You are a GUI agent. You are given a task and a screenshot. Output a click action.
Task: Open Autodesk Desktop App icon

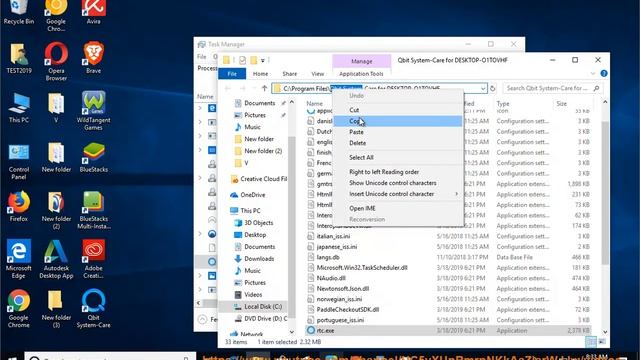pos(56,260)
